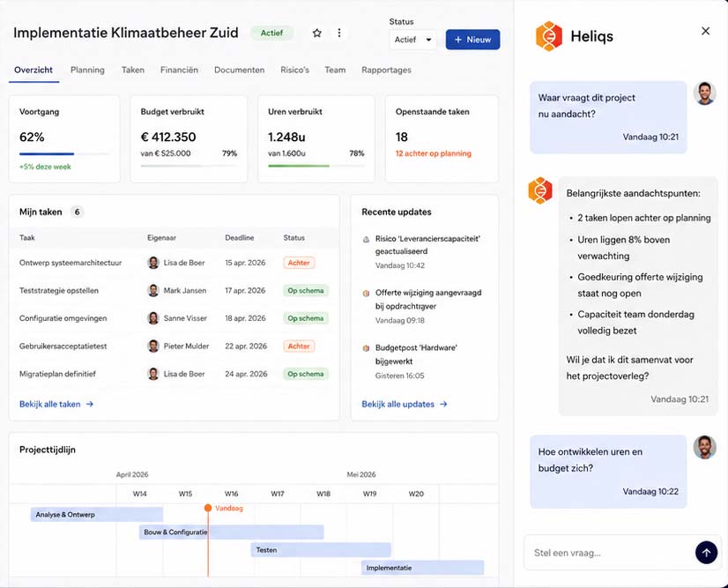Follow the 'Bekijk alle taken' link
The width and height of the screenshot is (728, 588).
pyautogui.click(x=56, y=404)
